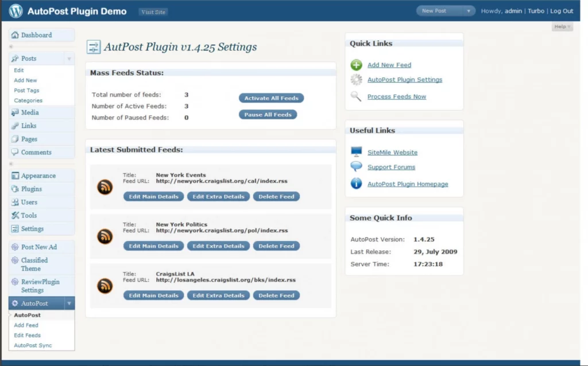Click the green plus icon beside Add New Feed
588x366 pixels.
click(356, 65)
